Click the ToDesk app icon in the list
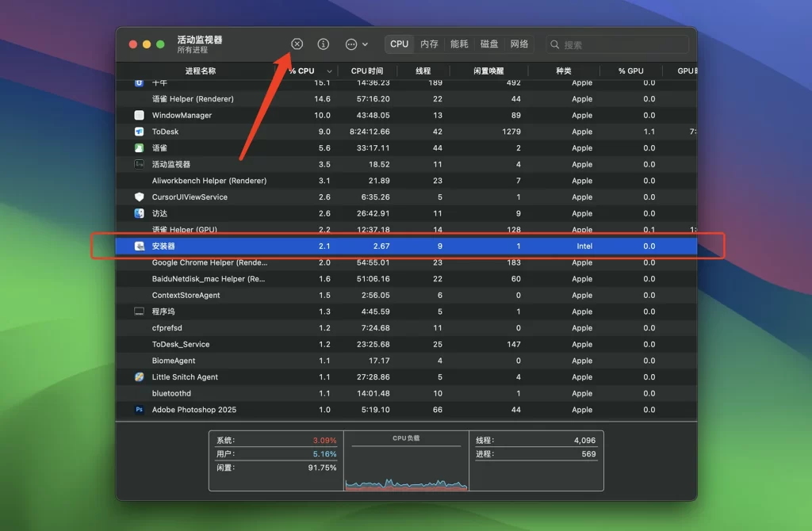812x531 pixels. (x=139, y=132)
